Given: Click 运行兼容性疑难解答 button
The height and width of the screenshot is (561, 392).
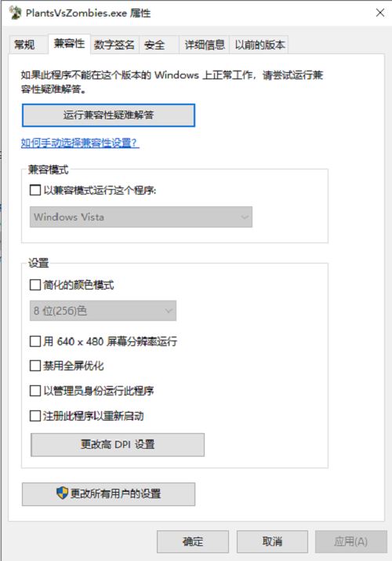Looking at the screenshot, I should (x=108, y=115).
